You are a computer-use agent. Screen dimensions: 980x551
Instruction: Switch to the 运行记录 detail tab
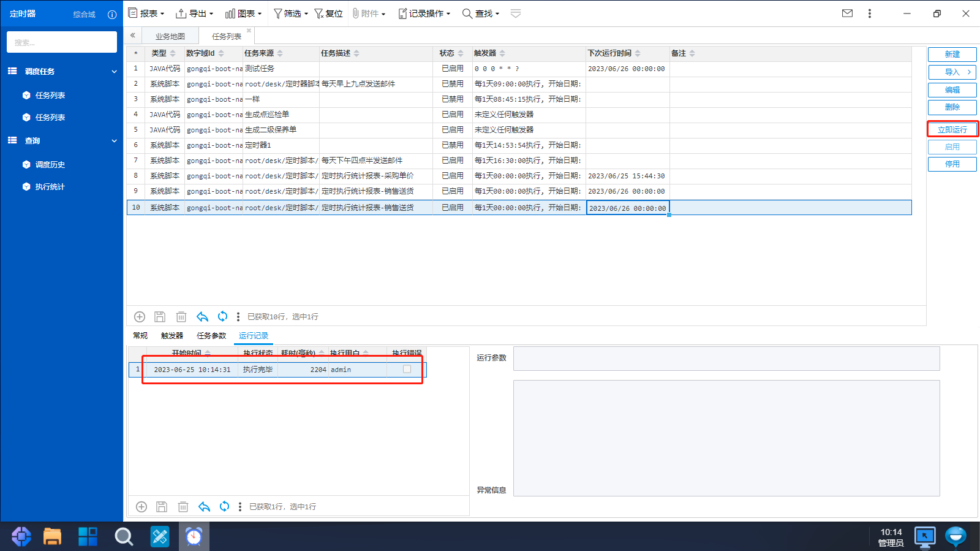coord(254,336)
